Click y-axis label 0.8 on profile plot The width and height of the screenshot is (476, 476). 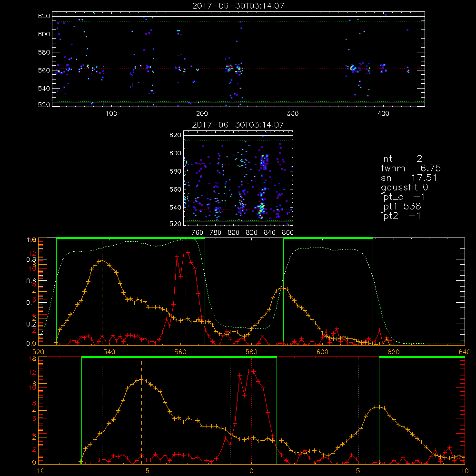(31, 259)
